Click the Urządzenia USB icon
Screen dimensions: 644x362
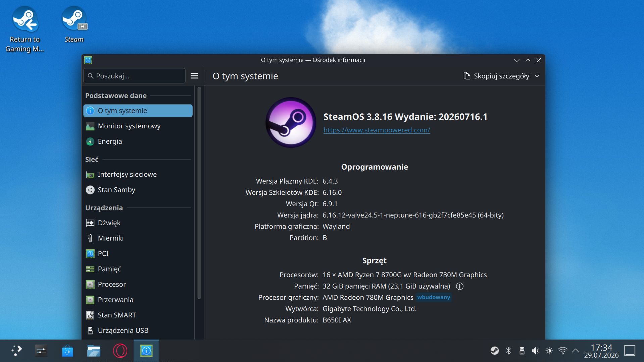point(90,330)
